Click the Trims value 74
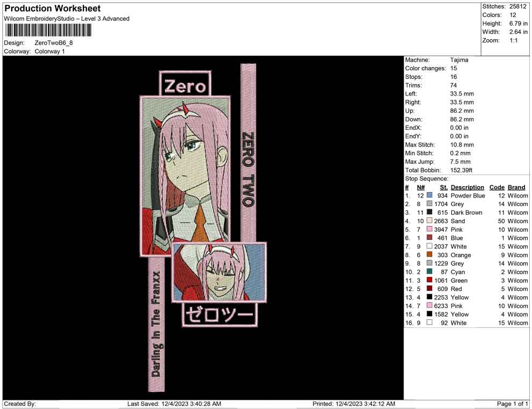The image size is (532, 409). click(454, 85)
